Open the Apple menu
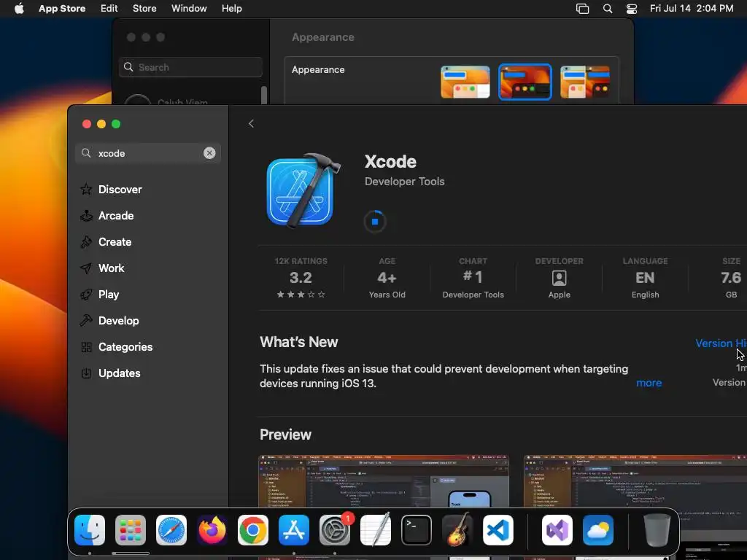747x560 pixels. point(19,9)
